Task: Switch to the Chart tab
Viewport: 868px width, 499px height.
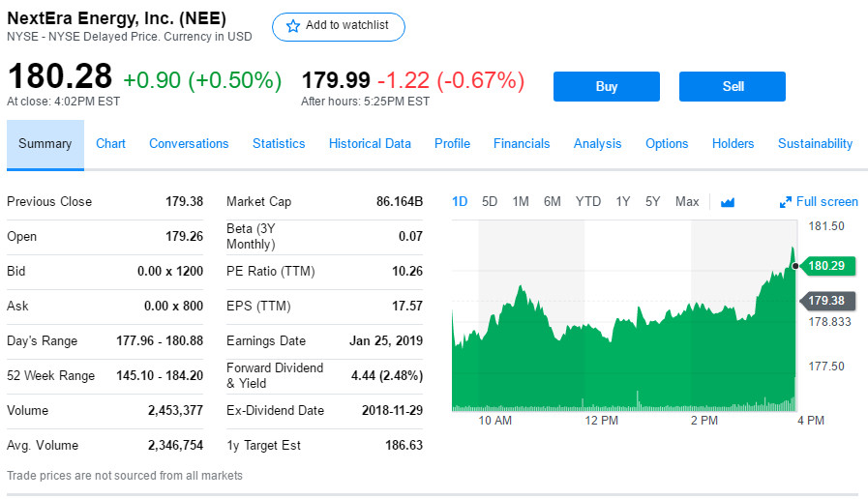Action: [110, 144]
